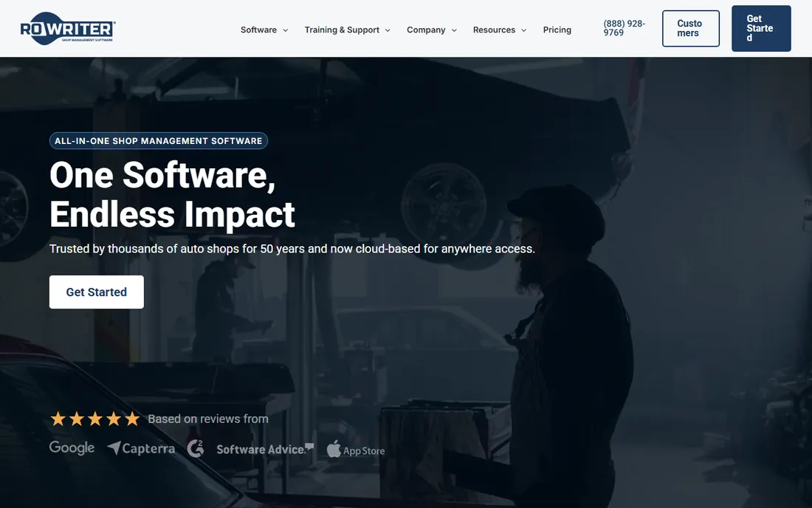The width and height of the screenshot is (812, 508).
Task: Open the Training & Support menu
Action: tap(342, 30)
